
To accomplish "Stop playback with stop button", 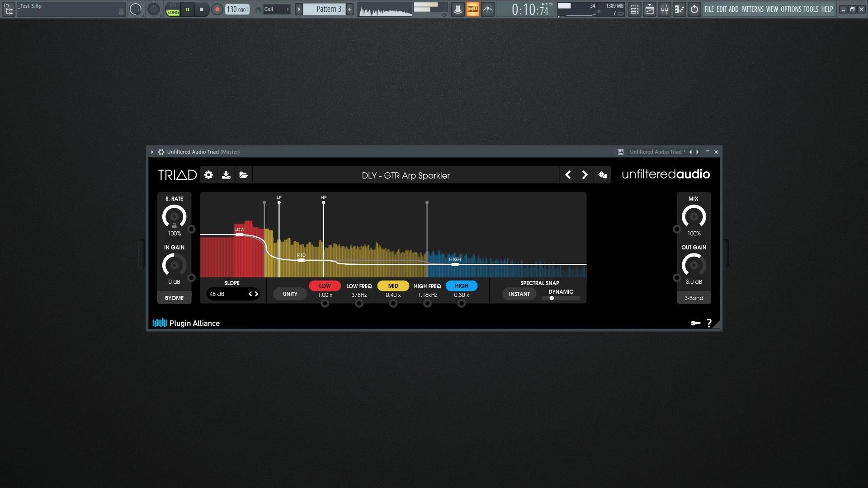I will pos(202,9).
